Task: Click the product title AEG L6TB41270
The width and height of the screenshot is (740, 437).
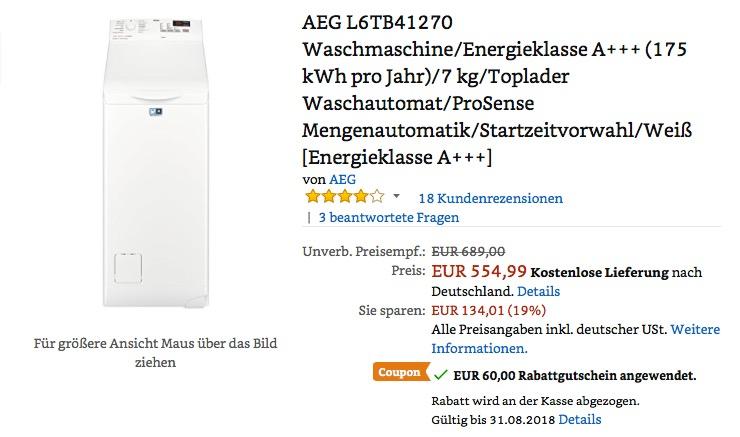Action: [377, 22]
